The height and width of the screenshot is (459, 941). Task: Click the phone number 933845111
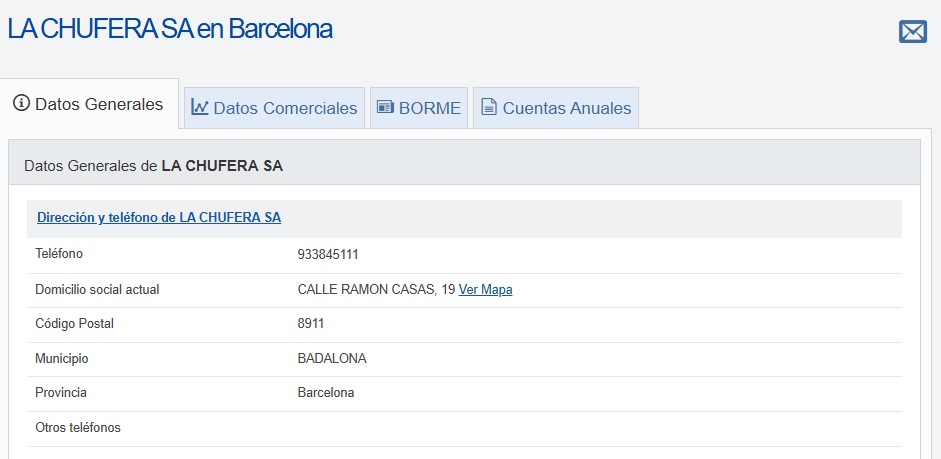coord(328,254)
